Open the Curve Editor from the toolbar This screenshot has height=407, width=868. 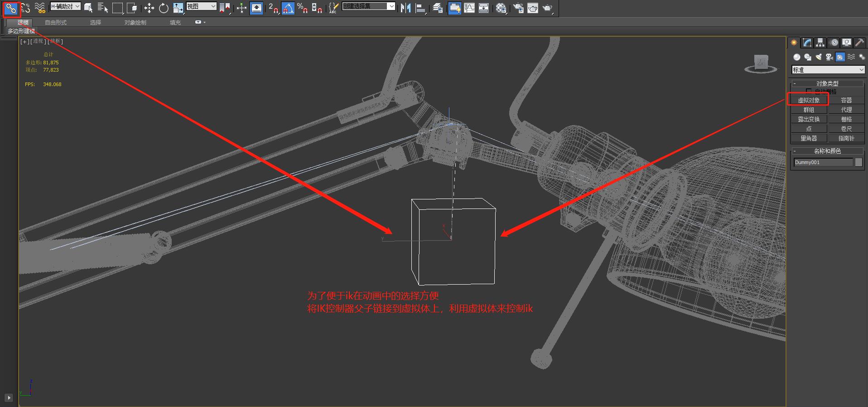tap(469, 8)
